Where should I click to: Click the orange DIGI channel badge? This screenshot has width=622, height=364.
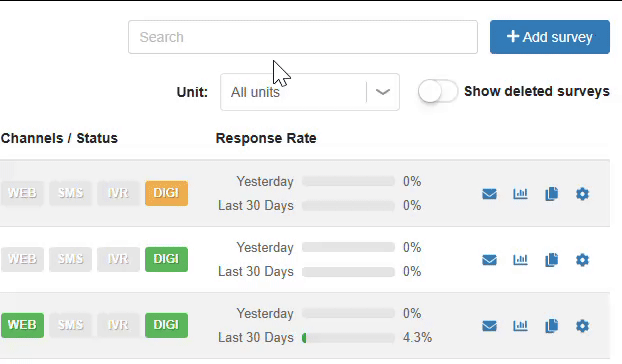166,193
